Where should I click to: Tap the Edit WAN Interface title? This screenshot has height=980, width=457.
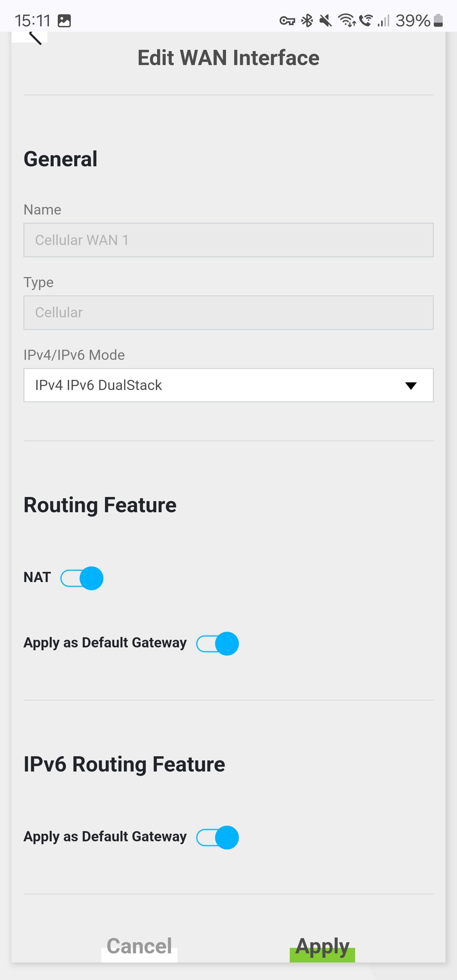click(228, 58)
